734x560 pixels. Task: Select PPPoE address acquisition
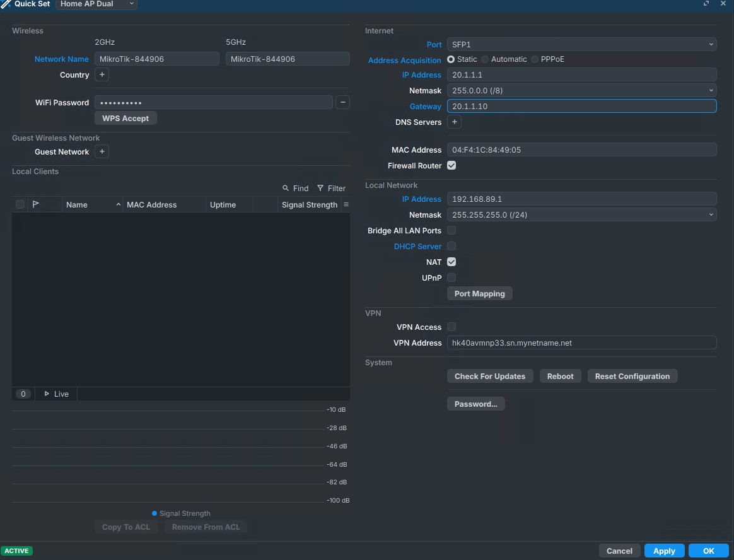pos(535,59)
